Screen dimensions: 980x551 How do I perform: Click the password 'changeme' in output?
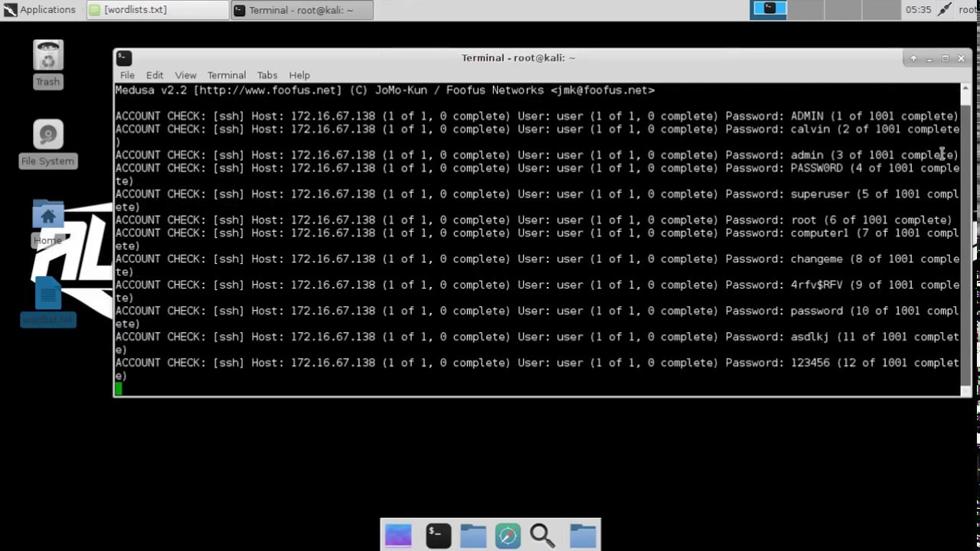816,259
